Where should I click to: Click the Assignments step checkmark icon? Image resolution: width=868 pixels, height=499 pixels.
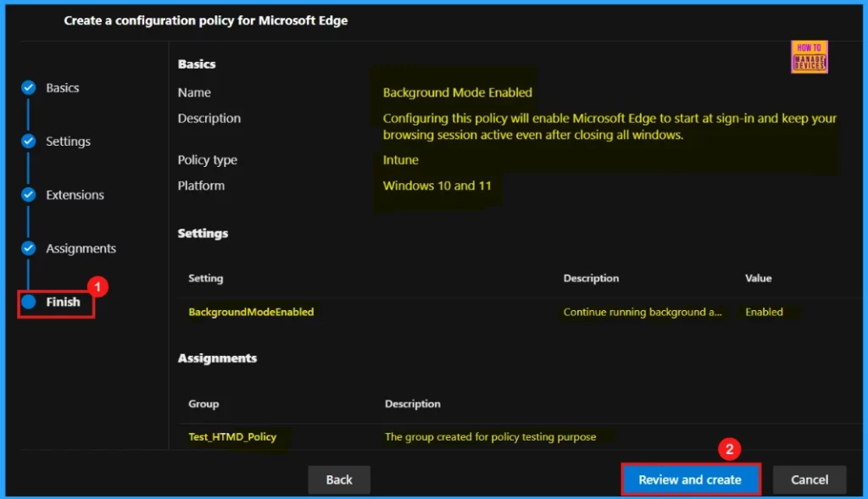pos(28,248)
